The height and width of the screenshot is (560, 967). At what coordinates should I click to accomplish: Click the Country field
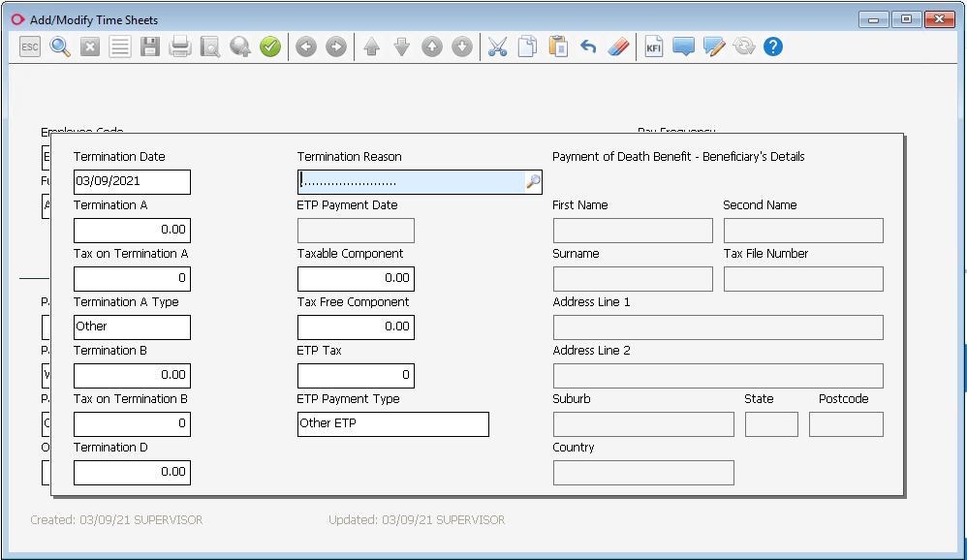643,473
